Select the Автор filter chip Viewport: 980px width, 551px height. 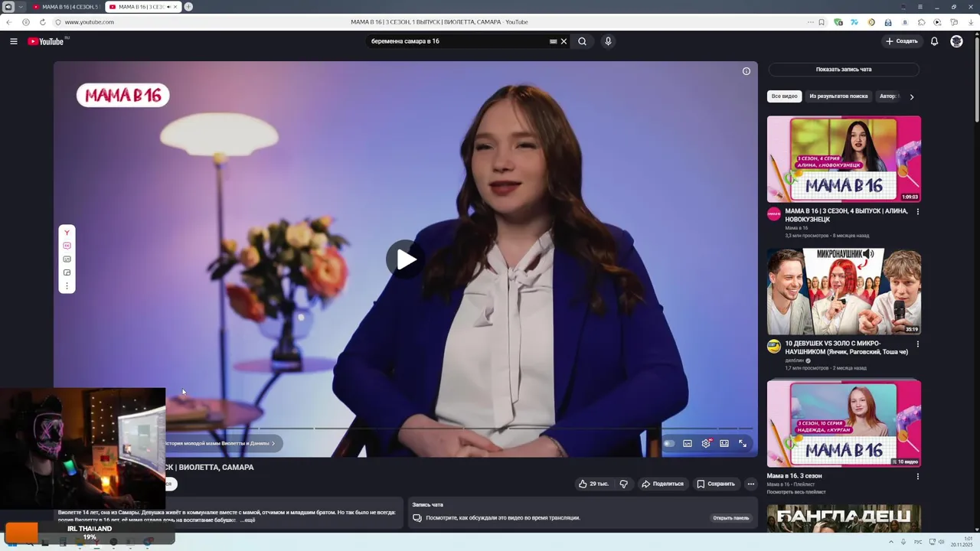coord(888,96)
